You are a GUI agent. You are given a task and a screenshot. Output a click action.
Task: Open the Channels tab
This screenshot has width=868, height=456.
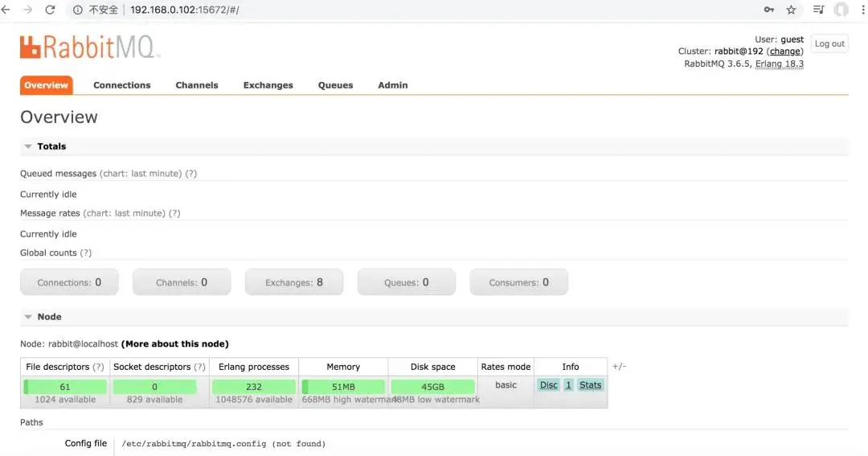coord(197,85)
